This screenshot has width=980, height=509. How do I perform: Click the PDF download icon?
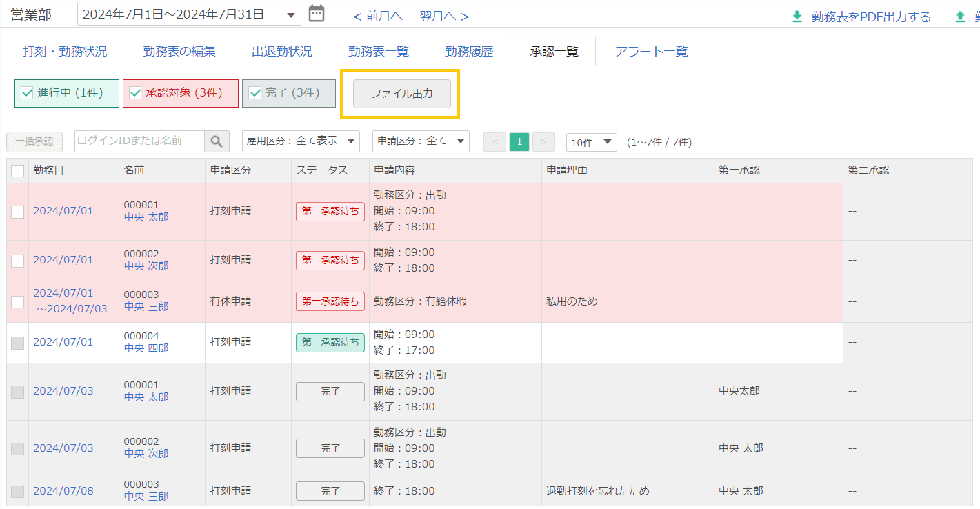click(x=797, y=17)
